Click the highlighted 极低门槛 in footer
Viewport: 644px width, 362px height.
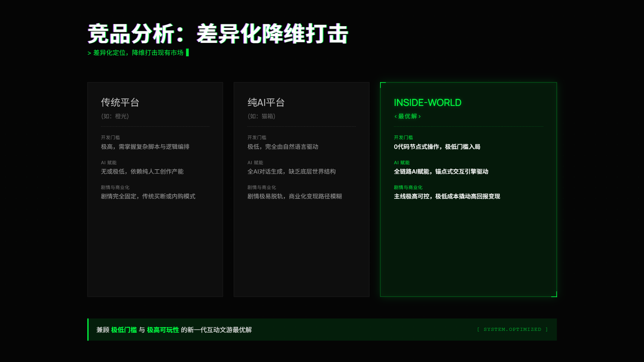[x=124, y=330]
